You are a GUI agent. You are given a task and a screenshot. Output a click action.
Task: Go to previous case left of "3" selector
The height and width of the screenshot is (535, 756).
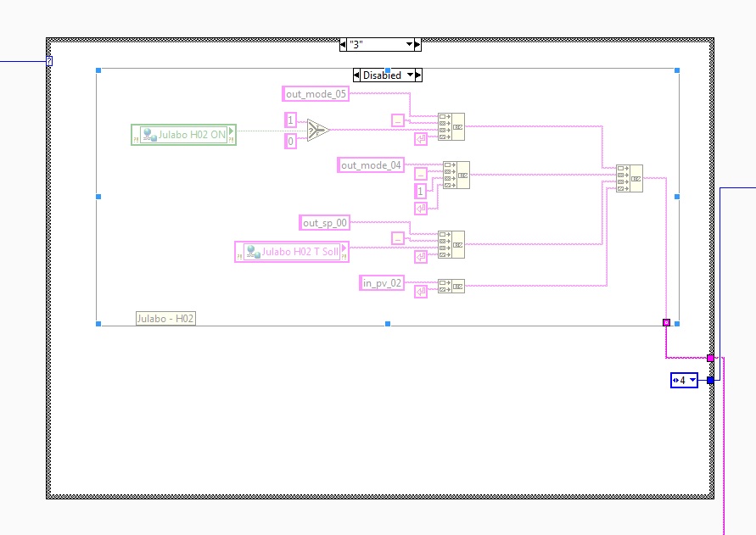tap(343, 44)
